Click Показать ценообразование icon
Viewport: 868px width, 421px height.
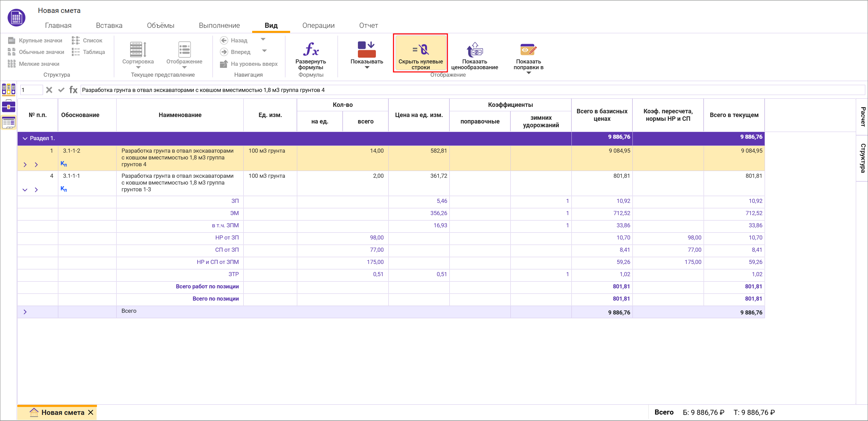(475, 50)
